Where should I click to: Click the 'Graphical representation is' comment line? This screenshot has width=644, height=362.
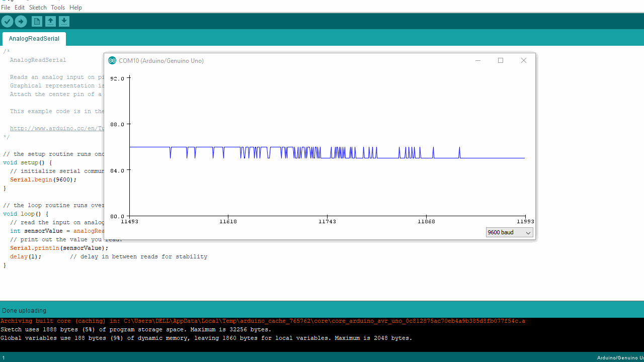pyautogui.click(x=57, y=85)
